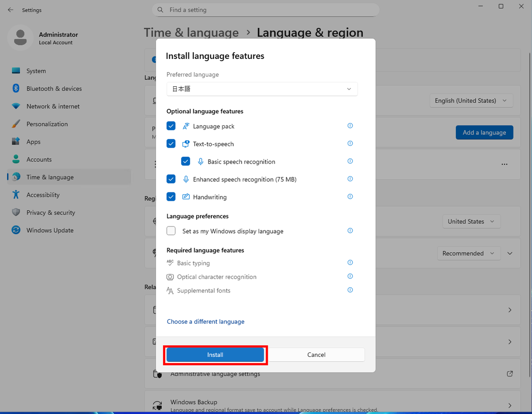Uncheck the Handwriting optional feature
The width and height of the screenshot is (532, 414).
171,196
